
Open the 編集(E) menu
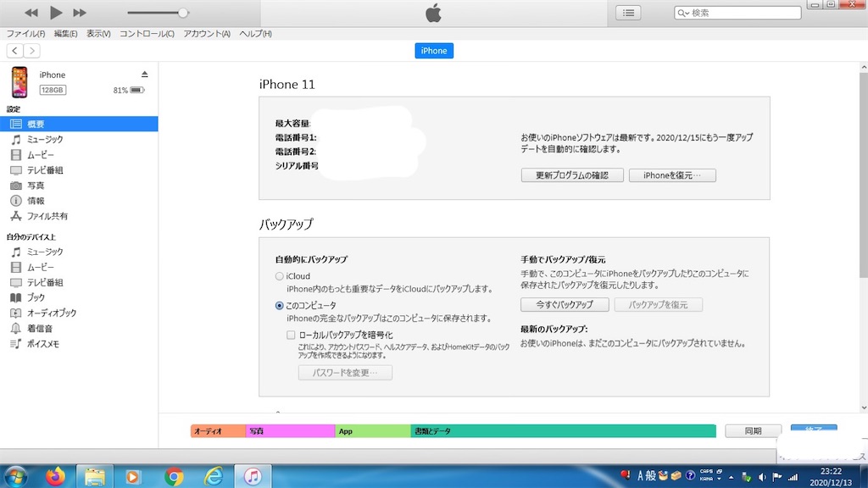(65, 34)
